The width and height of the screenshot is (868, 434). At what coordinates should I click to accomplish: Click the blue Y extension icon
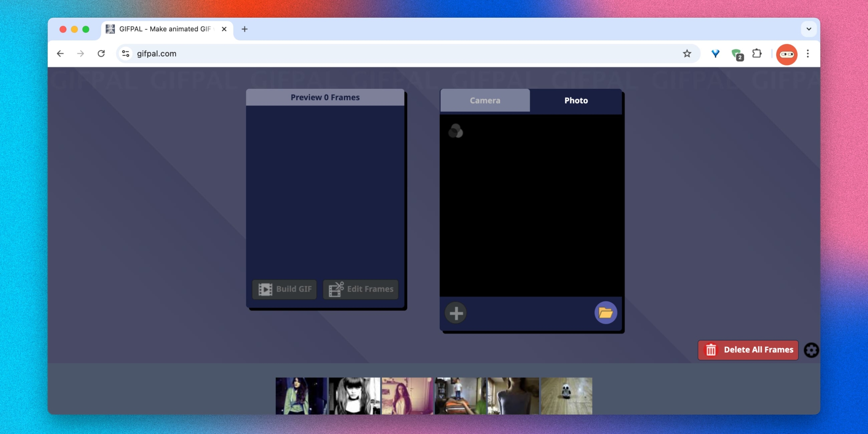(x=715, y=54)
